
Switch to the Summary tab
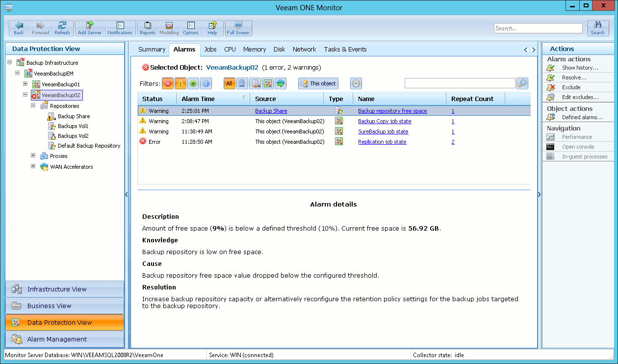coord(152,50)
